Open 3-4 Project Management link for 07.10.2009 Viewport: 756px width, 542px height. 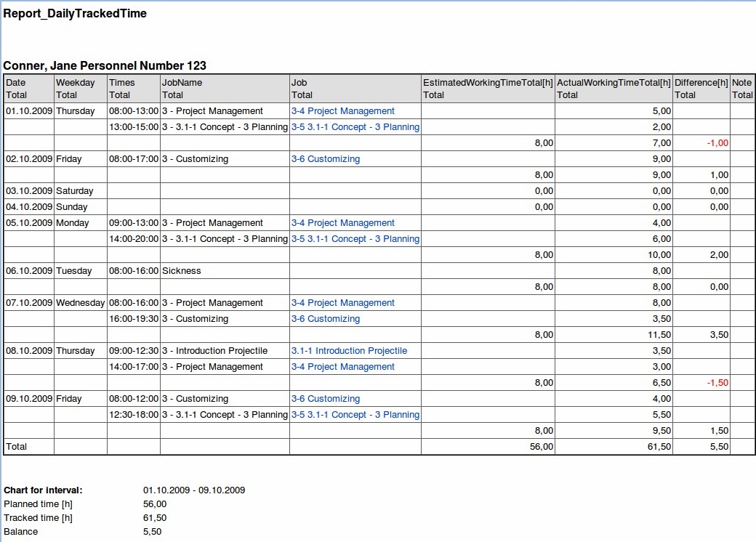pos(342,303)
